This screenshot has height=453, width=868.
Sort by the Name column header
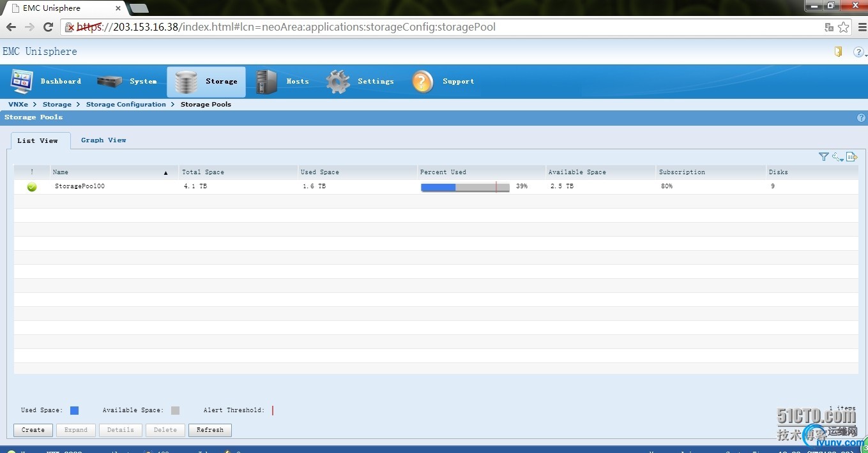coord(114,172)
